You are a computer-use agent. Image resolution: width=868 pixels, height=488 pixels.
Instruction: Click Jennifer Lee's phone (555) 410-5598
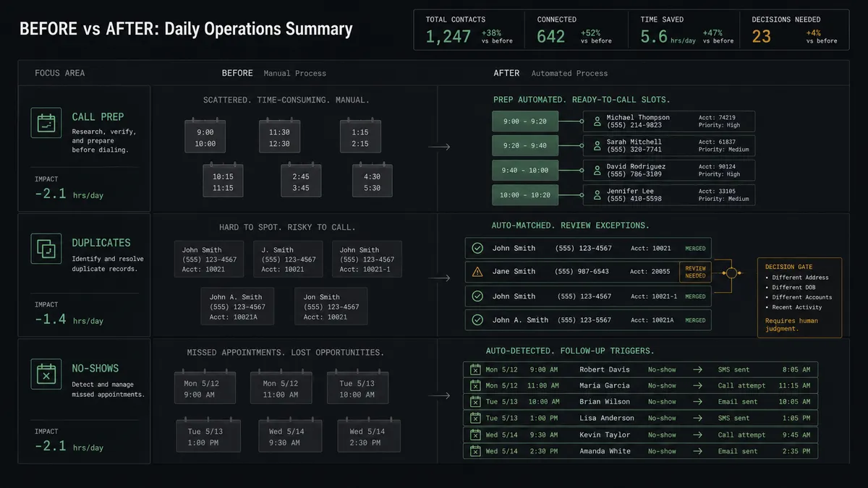(x=634, y=199)
